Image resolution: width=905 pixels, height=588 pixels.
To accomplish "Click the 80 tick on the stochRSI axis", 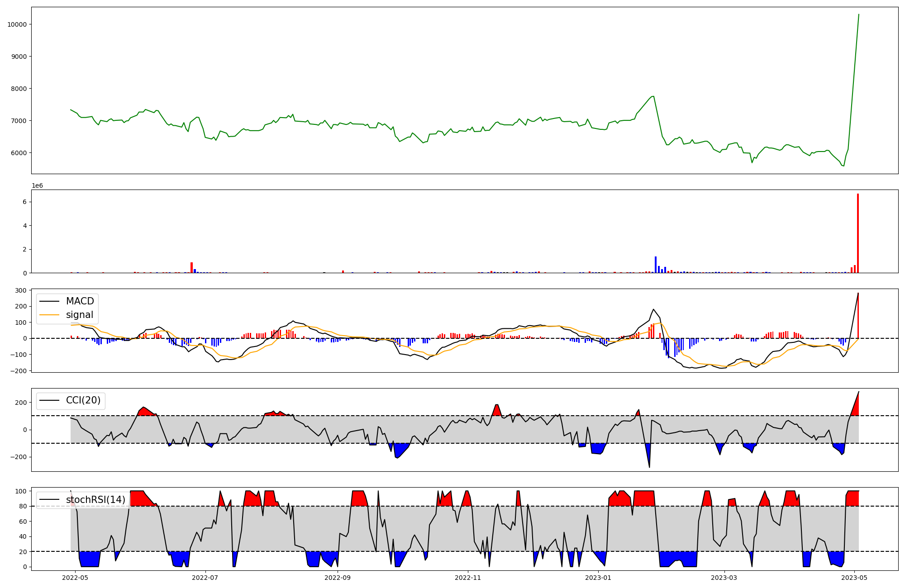I will 23,506.
